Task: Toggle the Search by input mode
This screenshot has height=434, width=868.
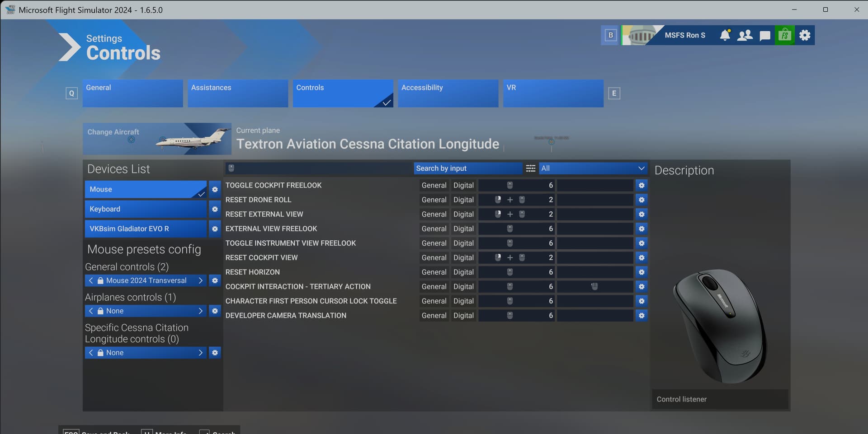Action: click(468, 168)
